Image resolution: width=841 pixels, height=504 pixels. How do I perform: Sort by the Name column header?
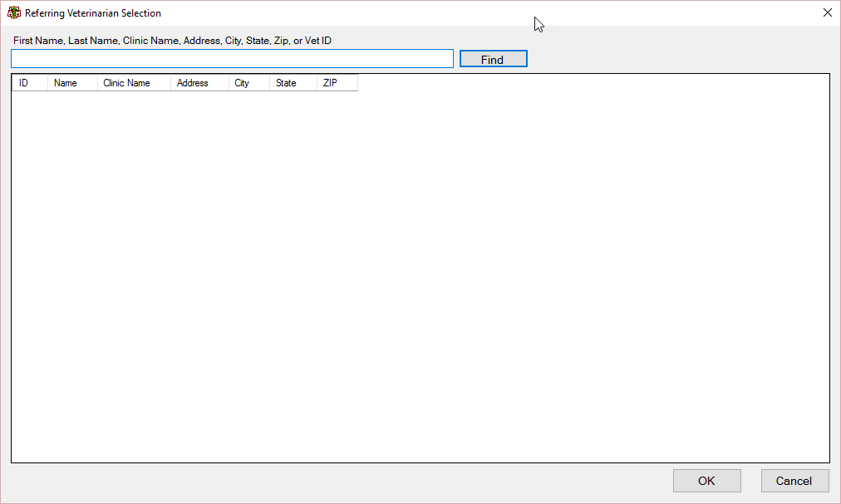pos(72,83)
